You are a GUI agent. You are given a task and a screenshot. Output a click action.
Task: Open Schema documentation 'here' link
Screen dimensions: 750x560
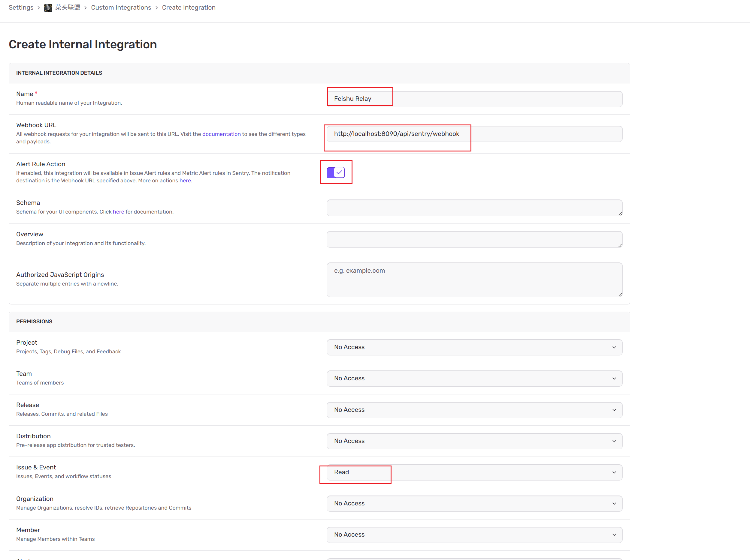tap(118, 212)
